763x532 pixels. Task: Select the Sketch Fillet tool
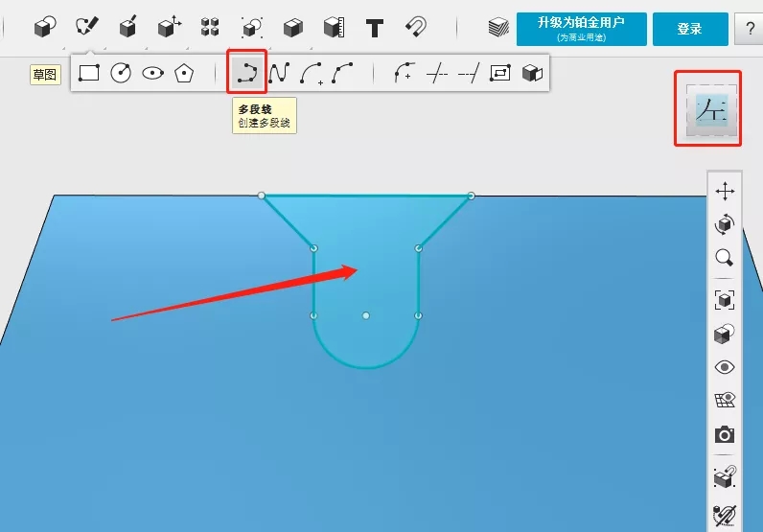click(x=404, y=73)
